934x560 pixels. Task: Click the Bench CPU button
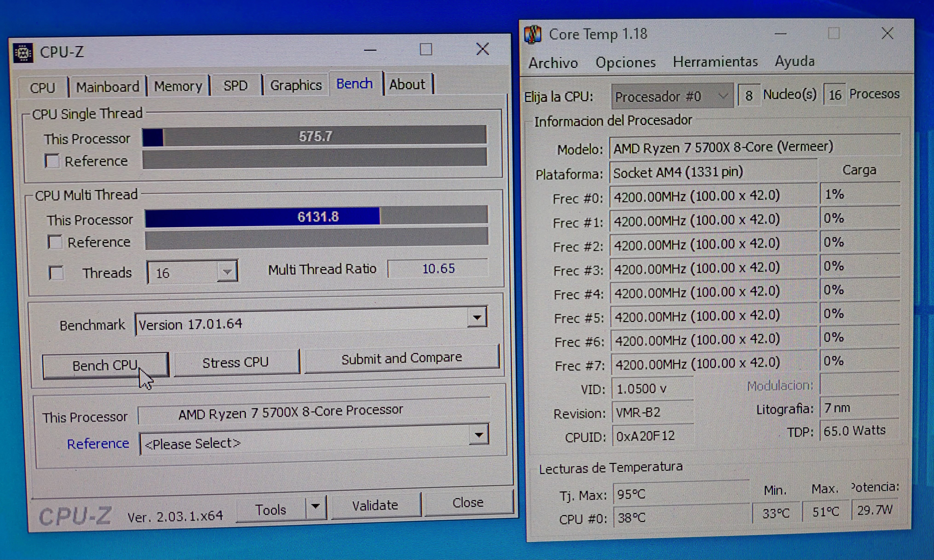click(105, 365)
